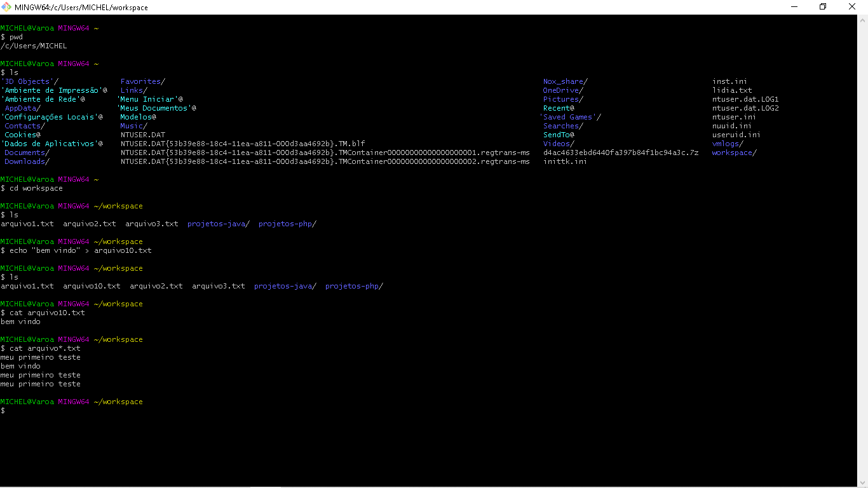
Task: Restore down the MINGW64 terminal window
Action: click(x=823, y=7)
